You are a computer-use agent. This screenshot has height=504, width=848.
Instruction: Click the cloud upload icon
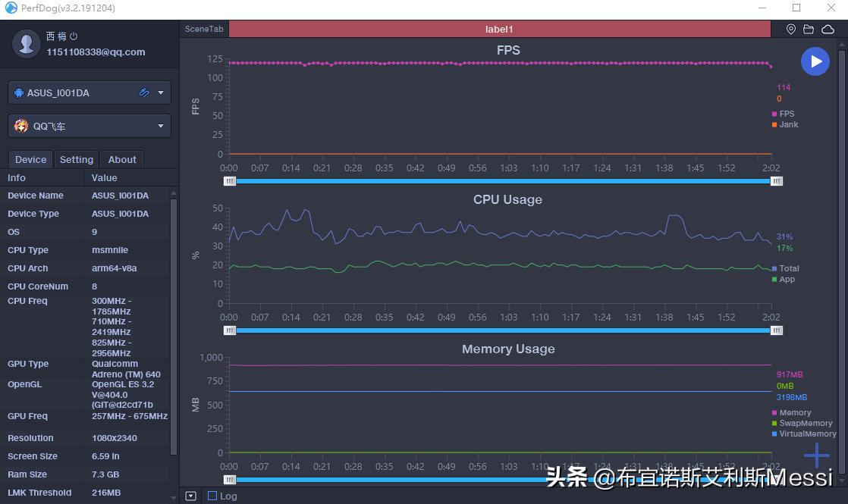826,29
